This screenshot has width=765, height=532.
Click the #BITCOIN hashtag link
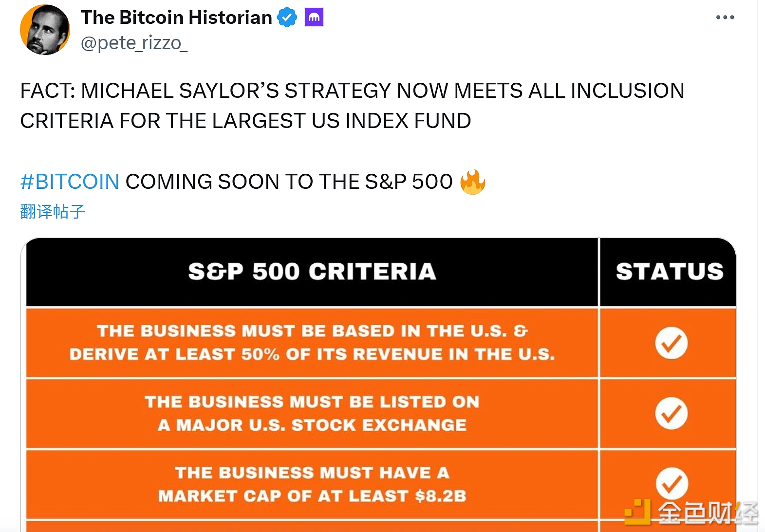pyautogui.click(x=70, y=182)
